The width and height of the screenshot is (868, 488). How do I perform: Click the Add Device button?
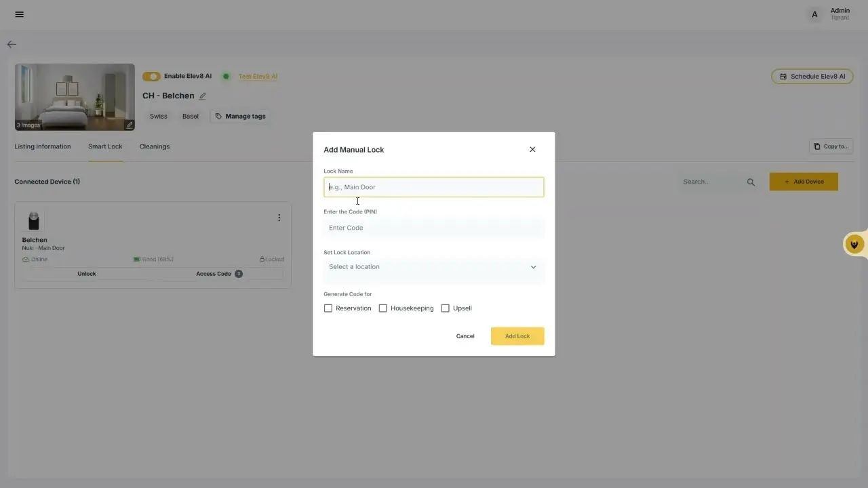(804, 182)
